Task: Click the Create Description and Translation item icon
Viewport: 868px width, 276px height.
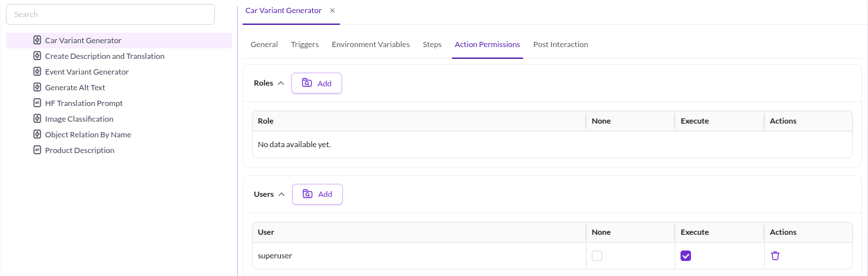Action: [x=37, y=56]
